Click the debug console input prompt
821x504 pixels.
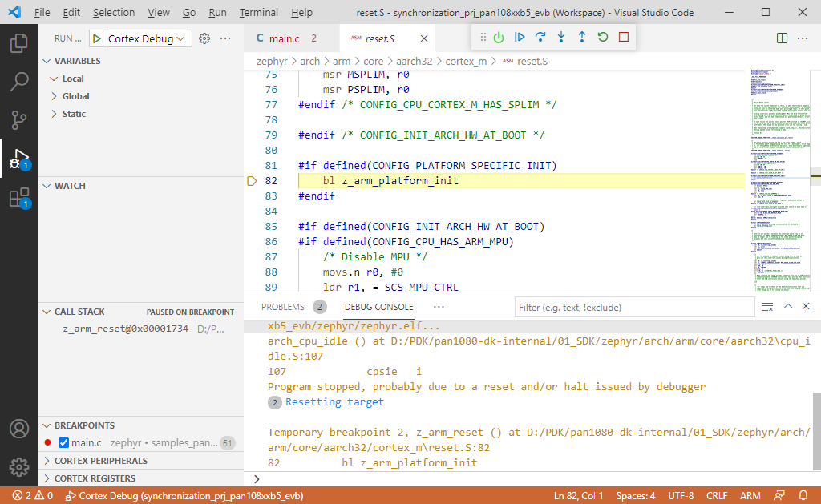(534, 479)
